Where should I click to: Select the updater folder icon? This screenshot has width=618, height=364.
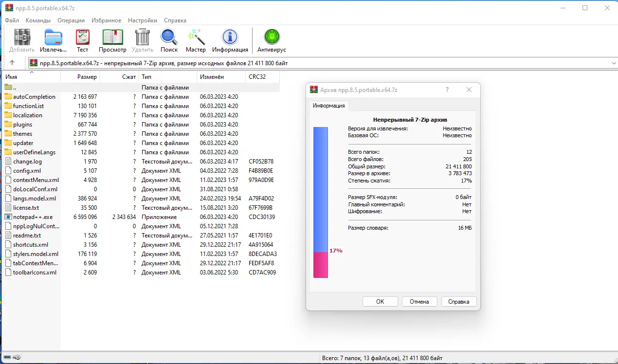coord(8,143)
